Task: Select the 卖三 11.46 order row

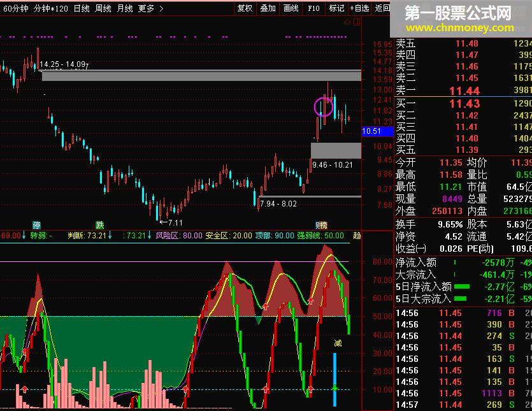Action: click(463, 66)
